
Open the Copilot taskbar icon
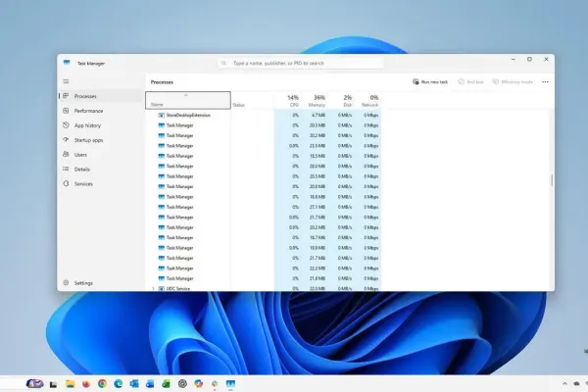point(198,384)
